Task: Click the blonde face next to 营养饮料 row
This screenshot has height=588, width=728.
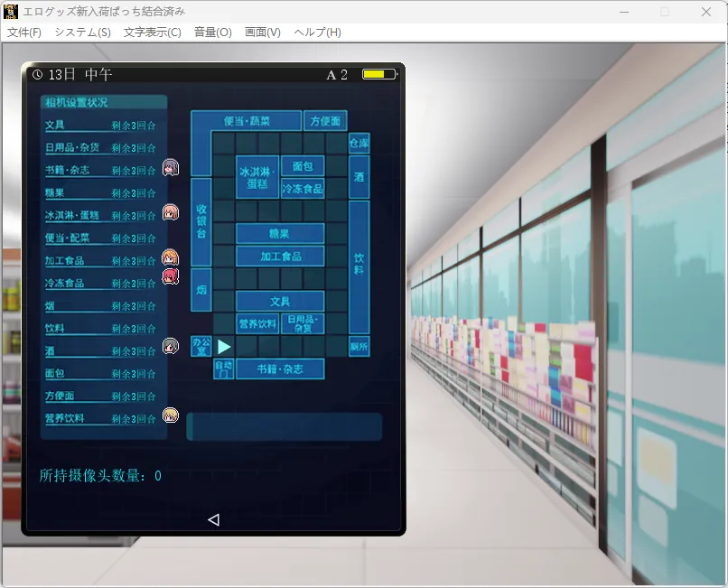Action: tap(171, 415)
